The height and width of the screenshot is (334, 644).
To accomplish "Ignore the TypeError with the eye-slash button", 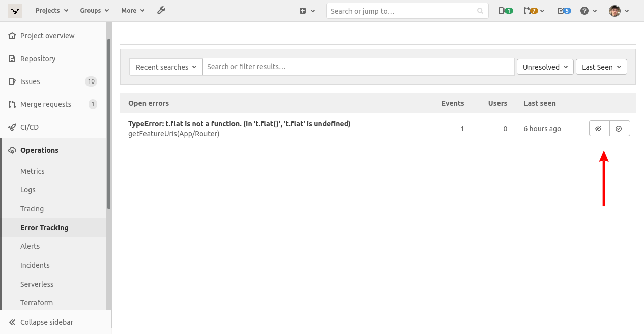I will tap(599, 128).
